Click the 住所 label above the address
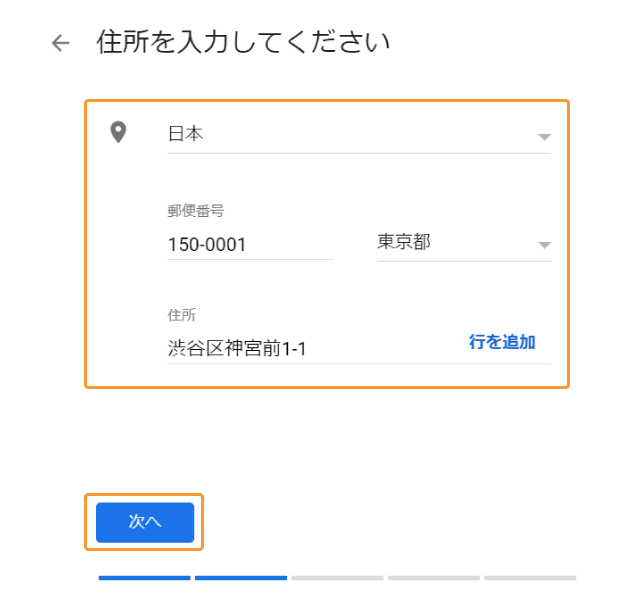632x615 pixels. point(181,315)
